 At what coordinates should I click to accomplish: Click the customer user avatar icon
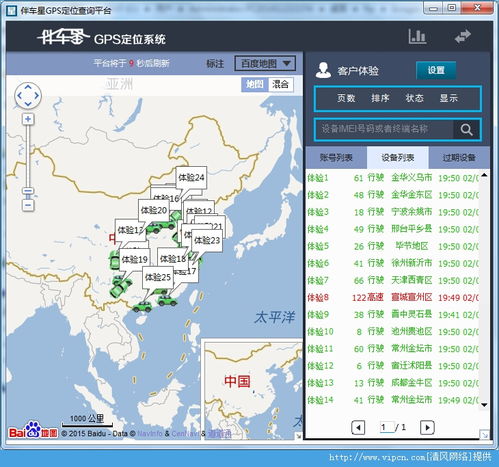[x=323, y=70]
